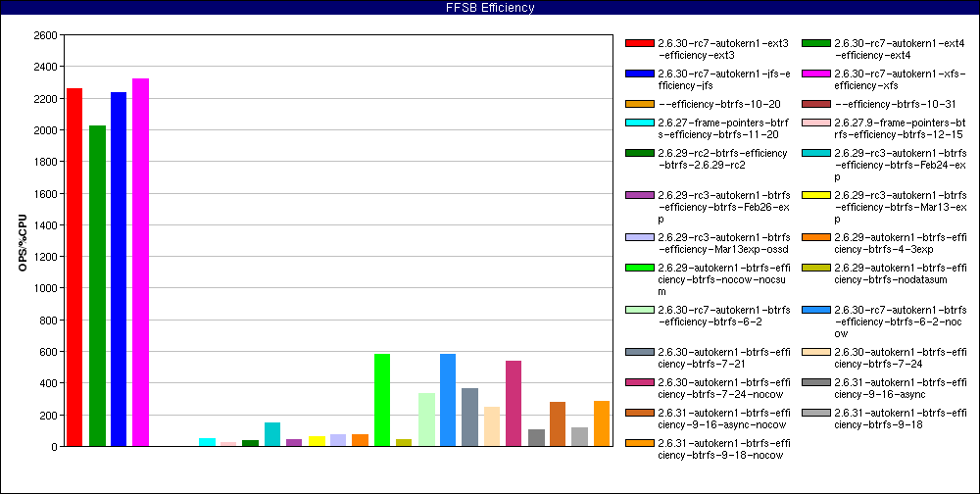Click the cyan btrfs-11-20 legend swatch

click(639, 123)
